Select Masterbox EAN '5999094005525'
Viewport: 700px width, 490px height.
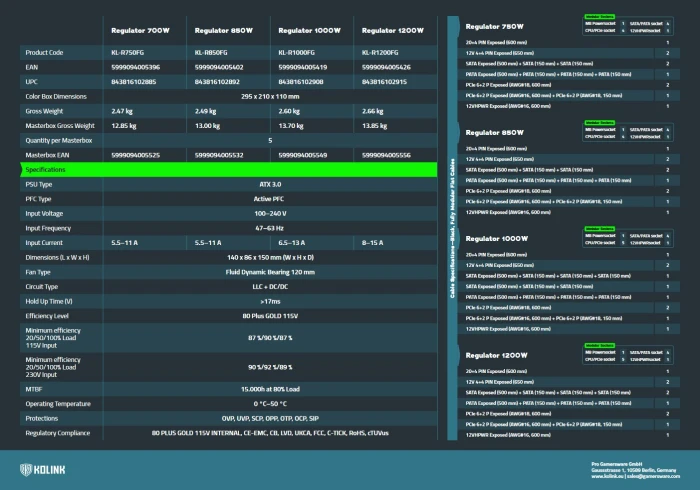[x=135, y=155]
